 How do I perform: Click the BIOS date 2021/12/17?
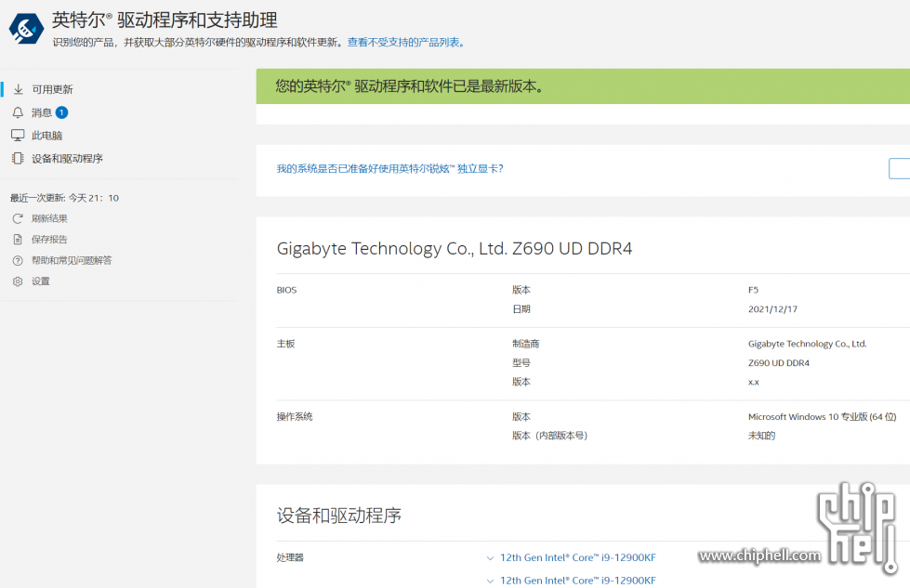point(772,309)
